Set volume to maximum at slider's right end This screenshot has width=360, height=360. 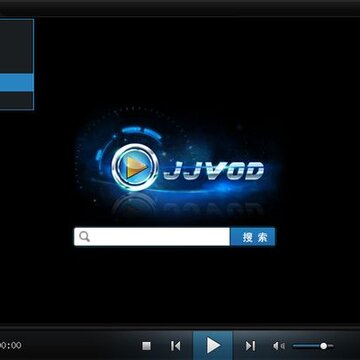[332, 346]
